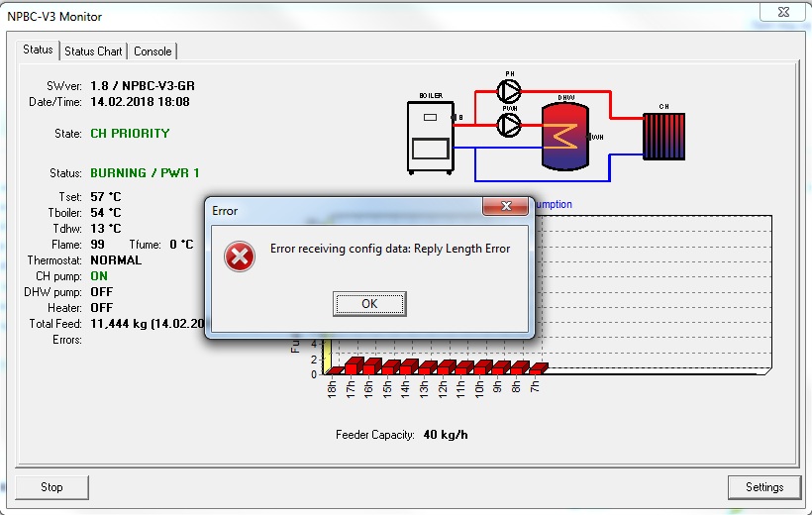The width and height of the screenshot is (812, 515).
Task: Select the Status tab
Action: point(38,50)
